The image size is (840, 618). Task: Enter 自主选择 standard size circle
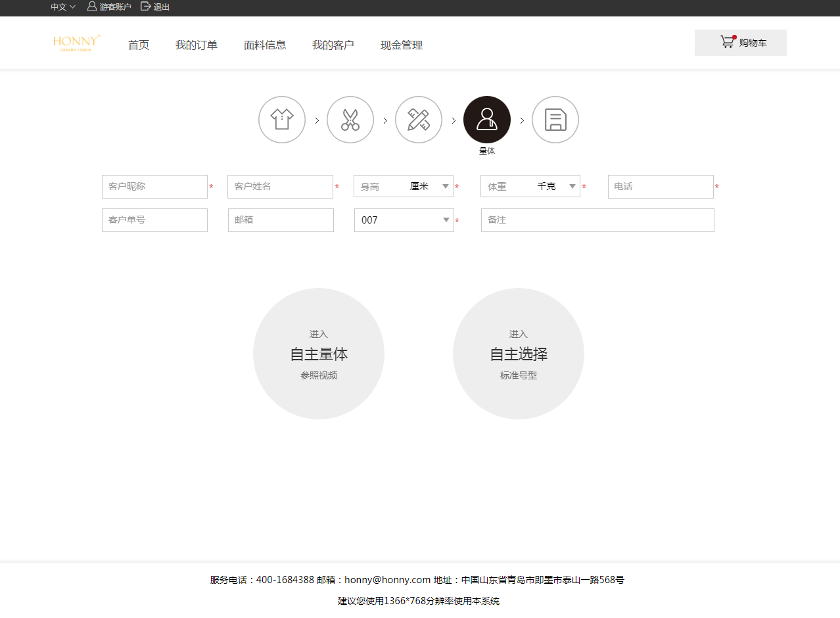pyautogui.click(x=519, y=354)
